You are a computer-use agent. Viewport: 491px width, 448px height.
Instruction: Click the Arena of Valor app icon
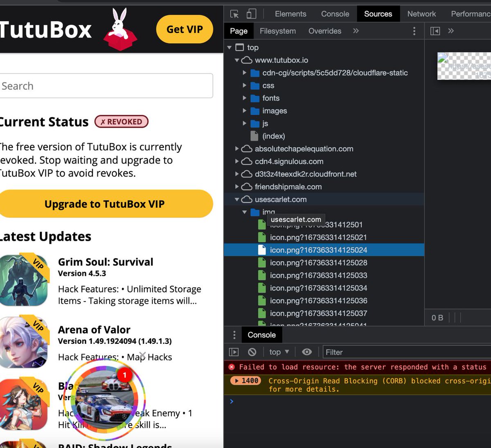24,343
